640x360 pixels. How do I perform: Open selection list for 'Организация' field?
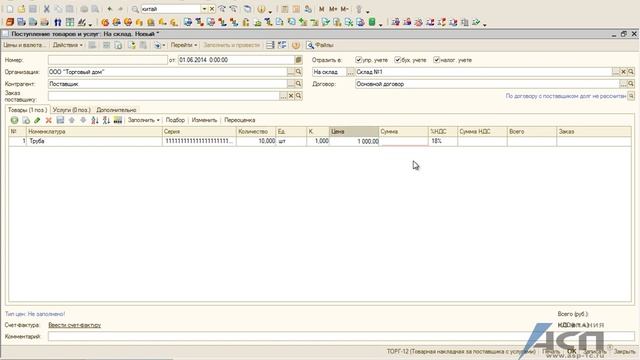coord(291,72)
